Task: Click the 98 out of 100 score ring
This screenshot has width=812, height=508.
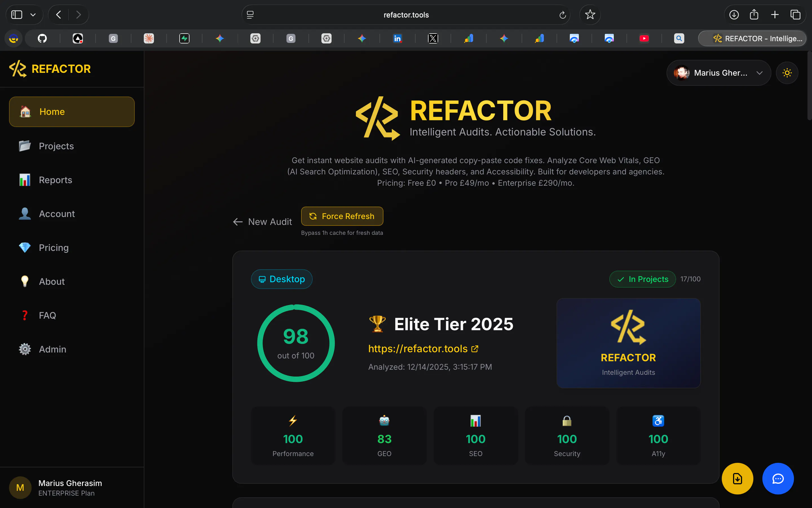Action: (x=295, y=343)
